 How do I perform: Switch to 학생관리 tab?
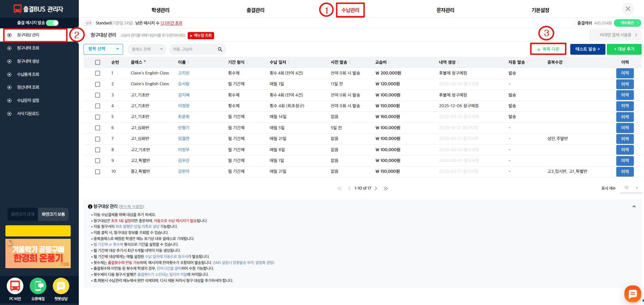tap(160, 10)
